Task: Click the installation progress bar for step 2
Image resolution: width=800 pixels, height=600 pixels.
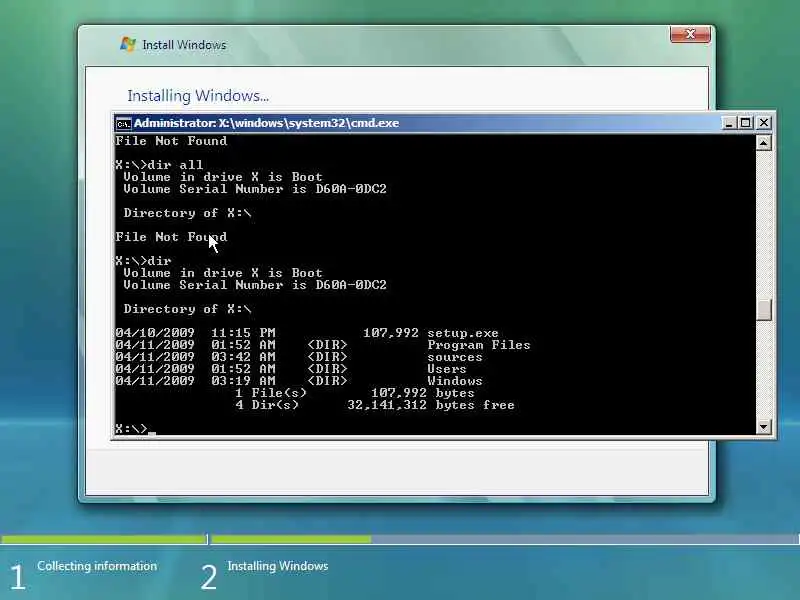Action: click(x=505, y=539)
